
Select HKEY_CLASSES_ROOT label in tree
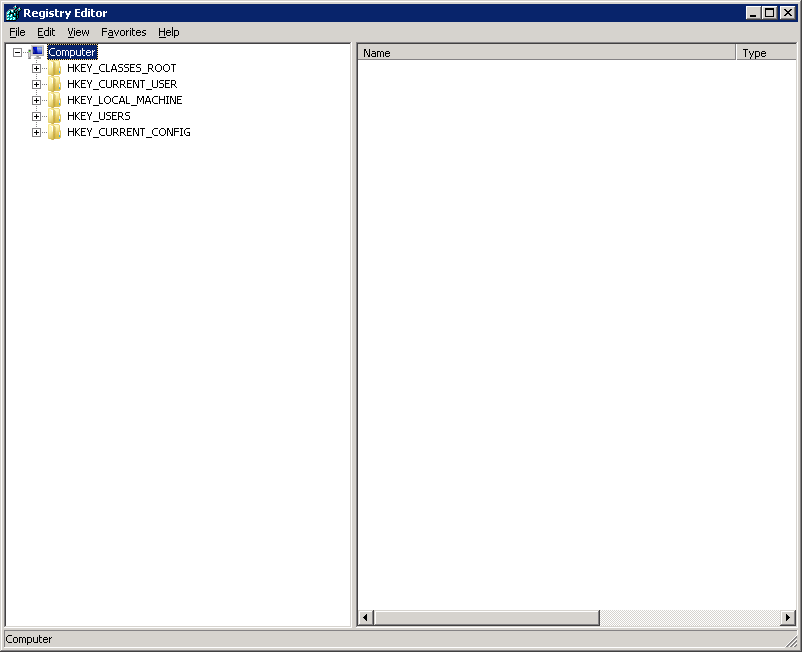tap(122, 68)
